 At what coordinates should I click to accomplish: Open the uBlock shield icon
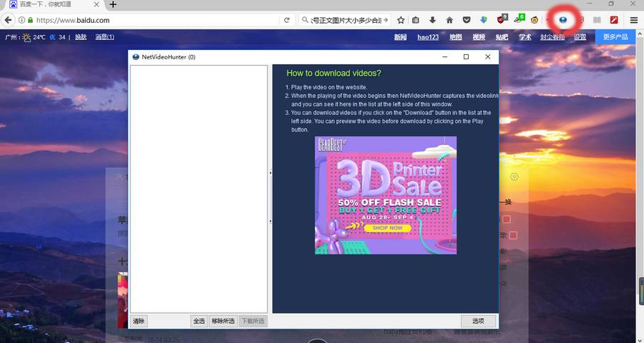[x=502, y=19]
